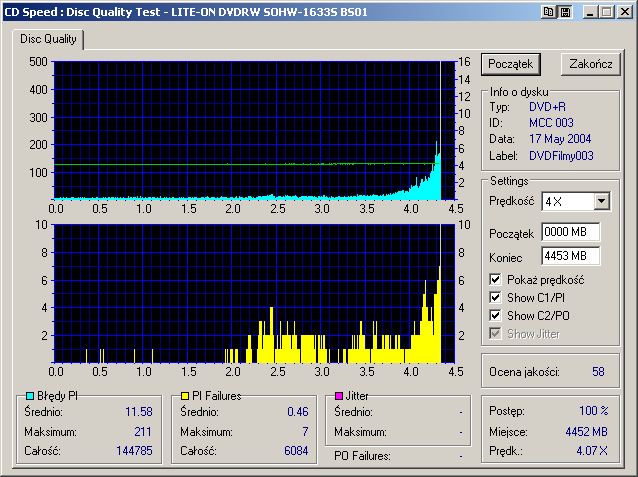The width and height of the screenshot is (638, 477).
Task: Close the Disc Quality Test window
Action: pyautogui.click(x=624, y=12)
